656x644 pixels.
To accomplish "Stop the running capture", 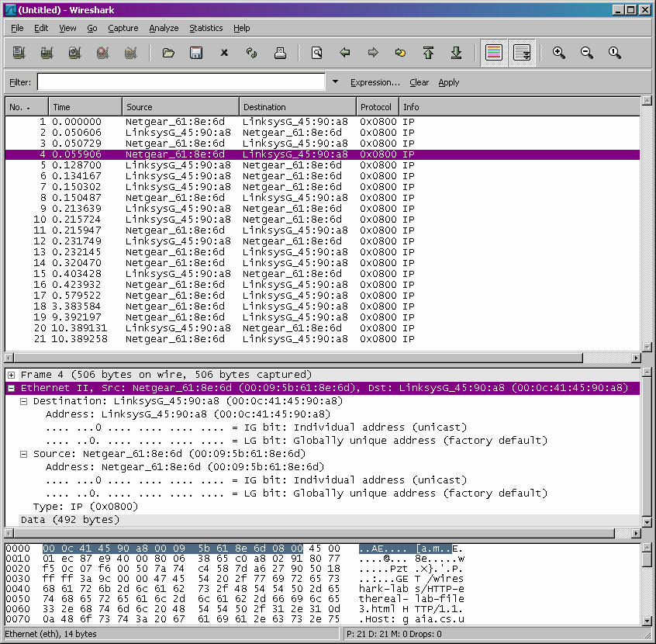I will (103, 53).
